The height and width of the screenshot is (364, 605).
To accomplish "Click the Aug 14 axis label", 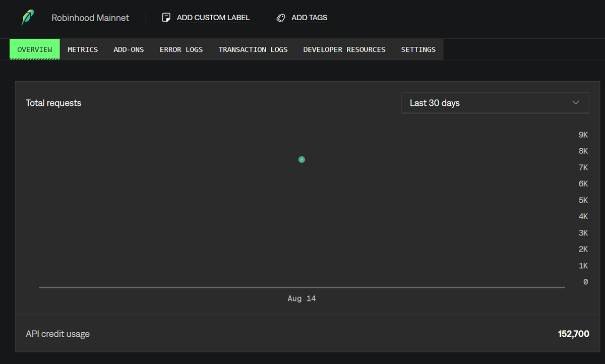I will pos(301,298).
